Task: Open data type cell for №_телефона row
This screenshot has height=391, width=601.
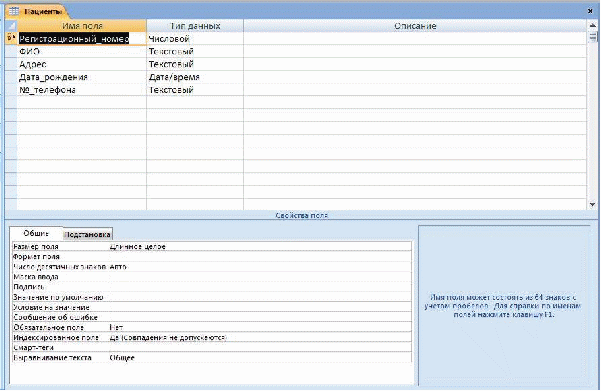Action: pyautogui.click(x=195, y=90)
